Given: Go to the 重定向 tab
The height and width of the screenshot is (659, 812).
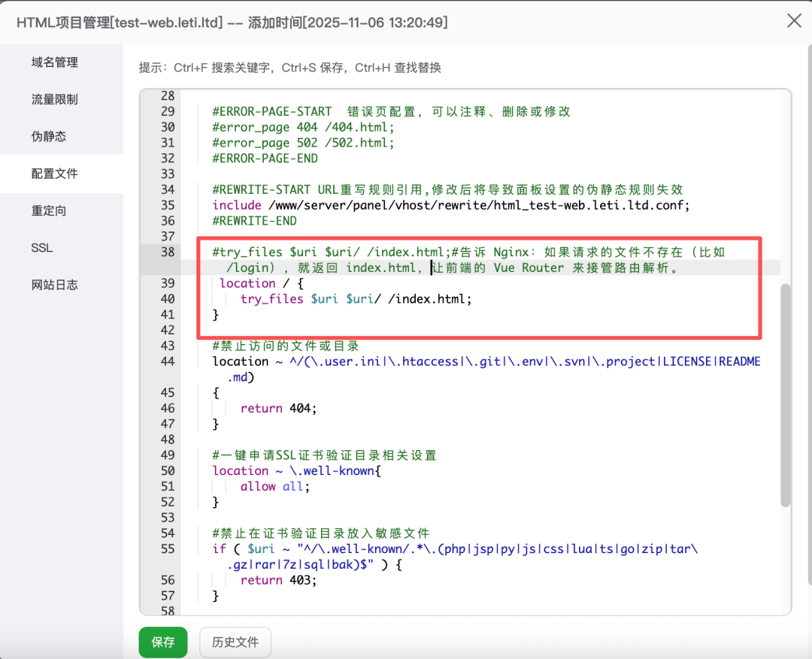Looking at the screenshot, I should (49, 210).
